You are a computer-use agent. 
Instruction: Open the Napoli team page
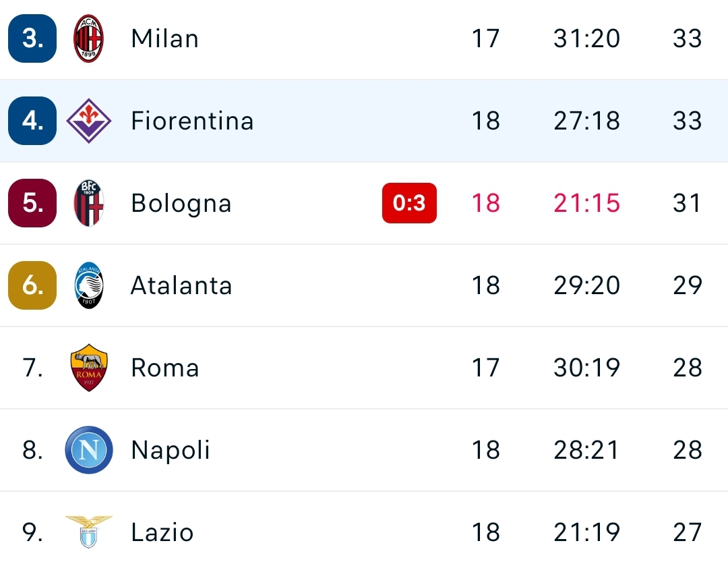[171, 450]
